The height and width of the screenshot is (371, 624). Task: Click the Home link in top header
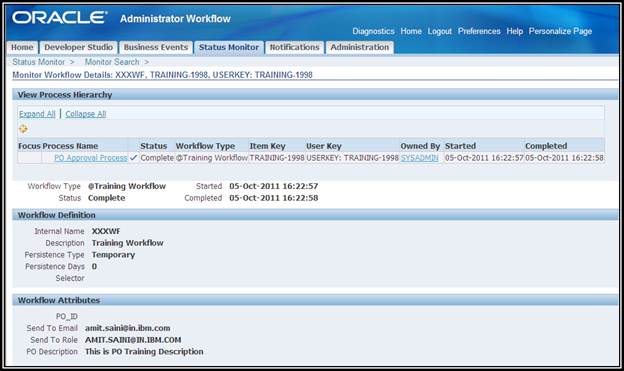tap(411, 31)
